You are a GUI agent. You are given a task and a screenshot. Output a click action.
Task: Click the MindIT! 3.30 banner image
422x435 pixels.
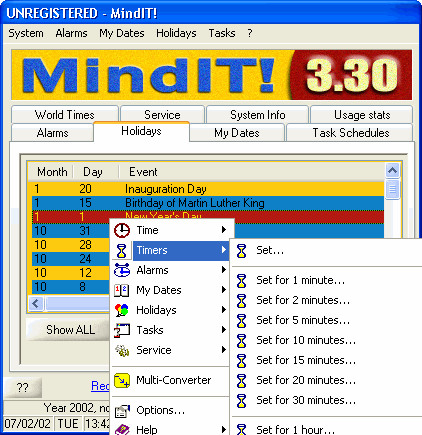(212, 75)
